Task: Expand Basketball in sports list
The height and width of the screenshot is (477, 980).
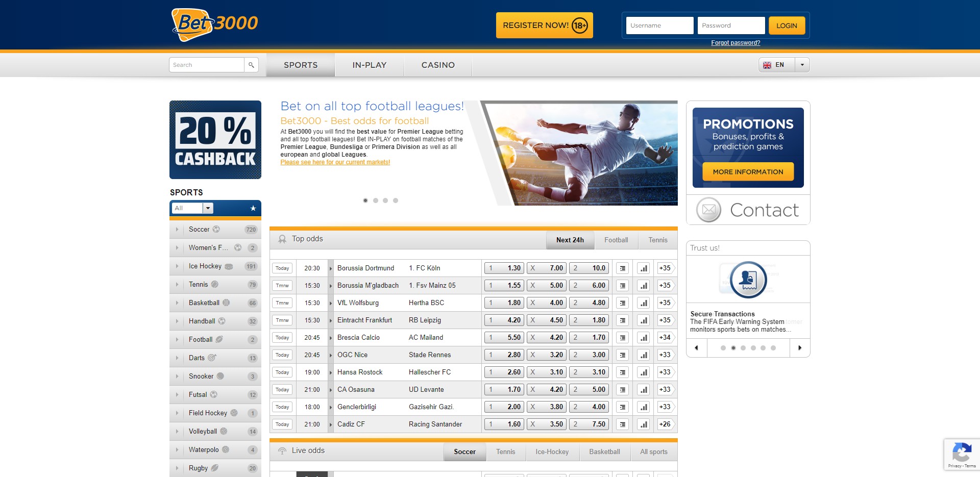Action: point(177,303)
